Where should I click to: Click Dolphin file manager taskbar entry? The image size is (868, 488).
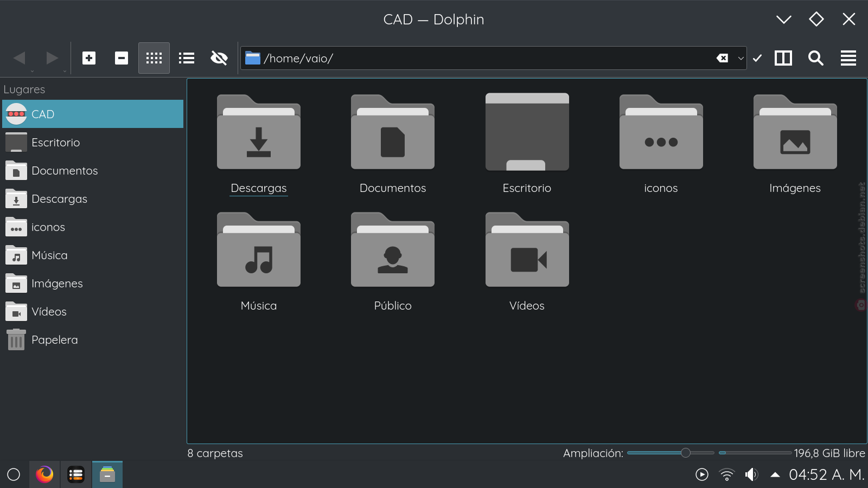pos(107,474)
